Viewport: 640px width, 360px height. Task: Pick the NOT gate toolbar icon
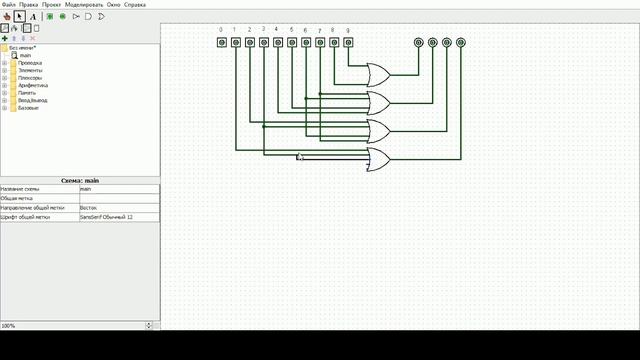76,17
